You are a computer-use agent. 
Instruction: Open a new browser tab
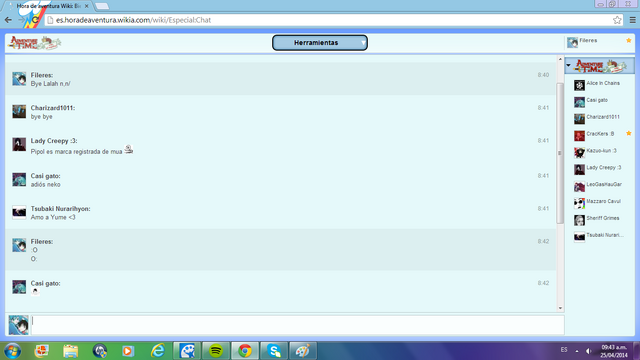tap(102, 6)
